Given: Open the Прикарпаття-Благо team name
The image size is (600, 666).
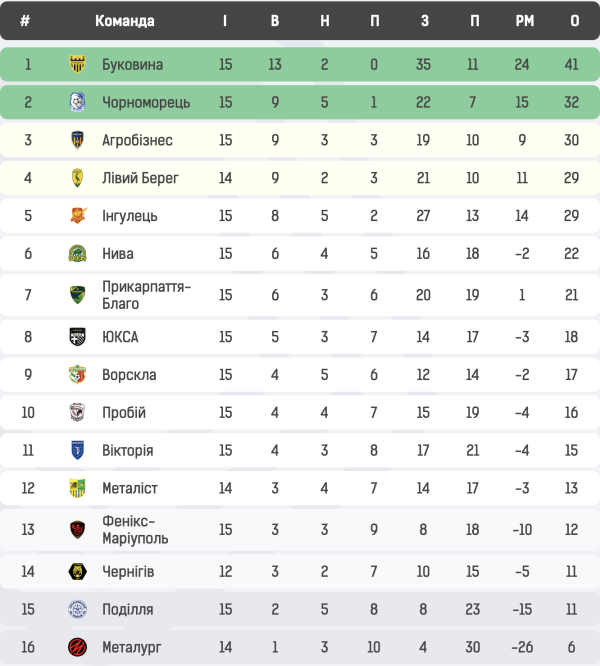Looking at the screenshot, I should [x=146, y=295].
